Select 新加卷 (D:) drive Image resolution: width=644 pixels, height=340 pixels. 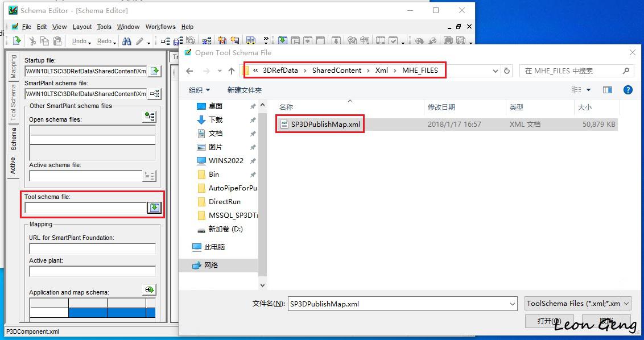tap(225, 229)
